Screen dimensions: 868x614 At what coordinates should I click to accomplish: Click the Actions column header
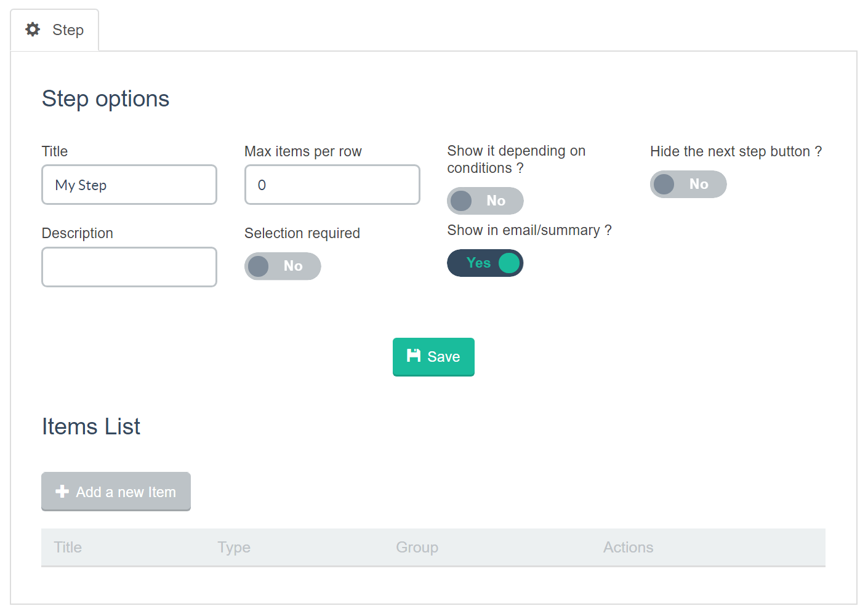628,548
